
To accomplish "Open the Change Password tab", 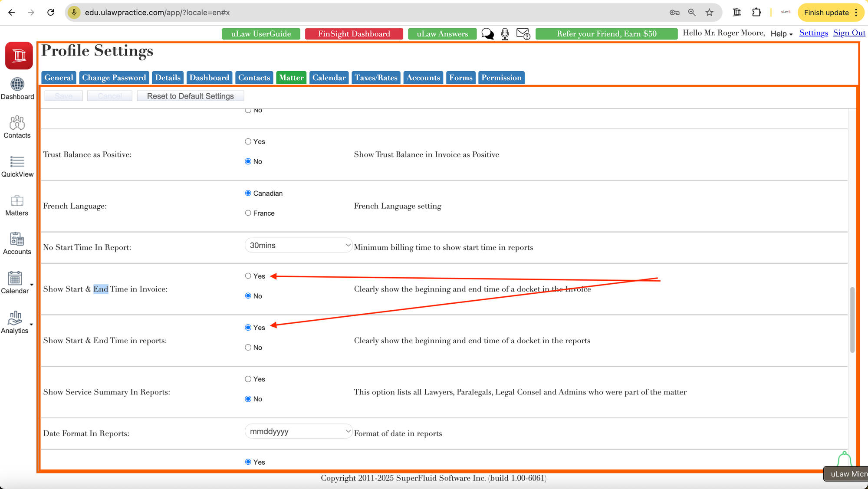I will coord(114,78).
